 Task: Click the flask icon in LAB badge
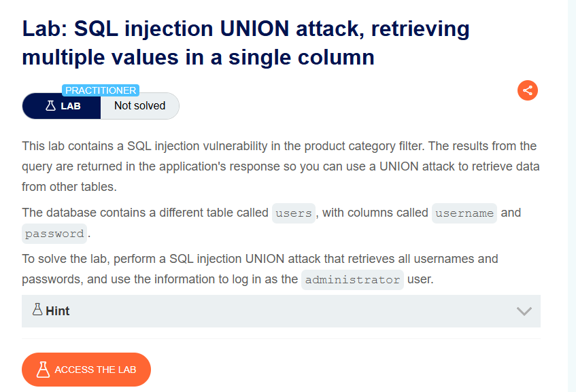[50, 106]
